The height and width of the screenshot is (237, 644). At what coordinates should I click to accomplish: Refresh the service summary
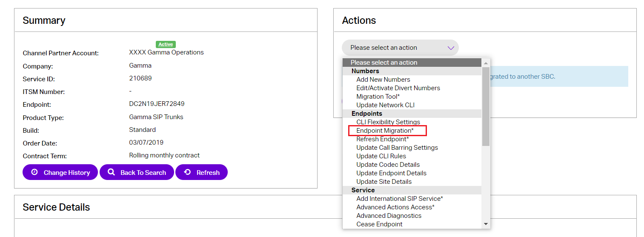point(201,172)
